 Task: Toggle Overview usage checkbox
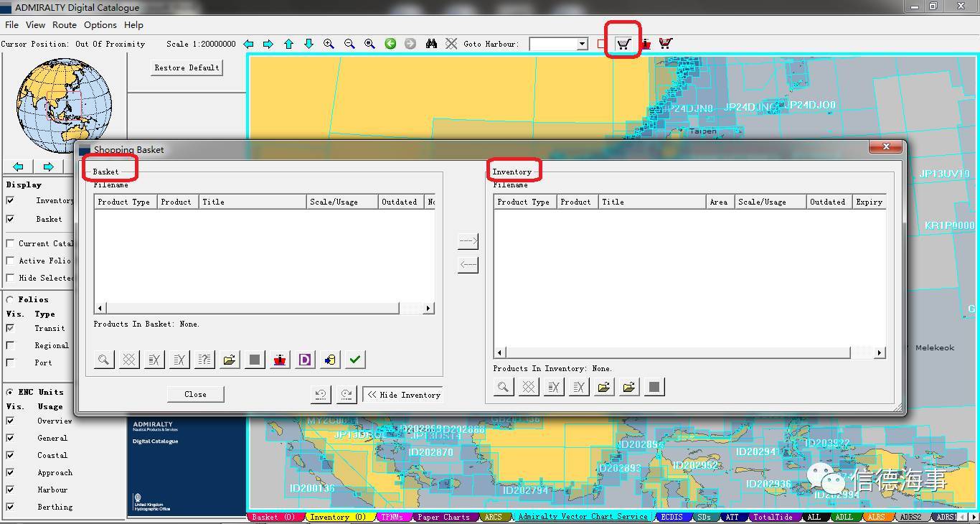click(10, 421)
